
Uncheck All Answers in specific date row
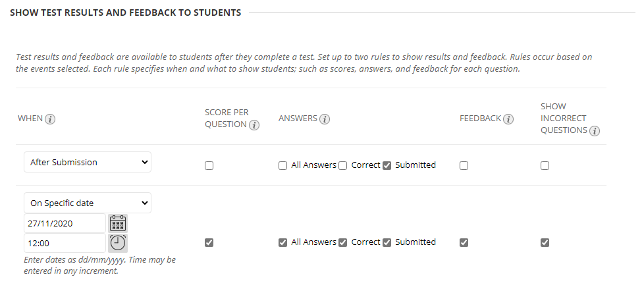click(x=282, y=242)
